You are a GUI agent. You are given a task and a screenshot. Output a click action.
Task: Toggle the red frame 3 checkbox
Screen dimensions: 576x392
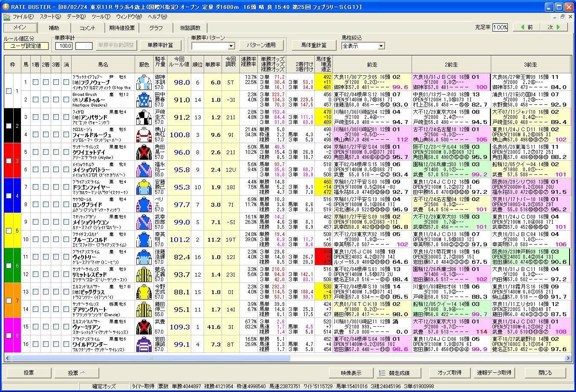9,161
